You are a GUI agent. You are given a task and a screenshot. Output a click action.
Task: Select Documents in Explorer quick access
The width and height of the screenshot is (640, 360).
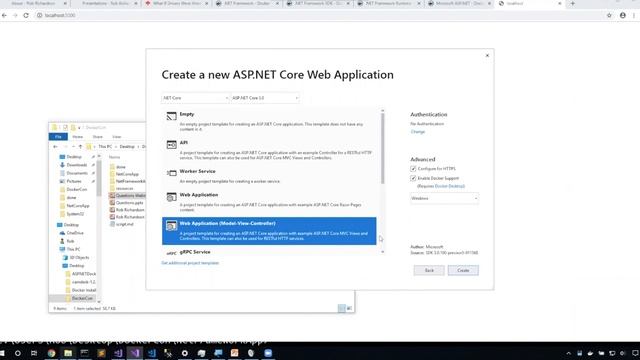(x=76, y=173)
